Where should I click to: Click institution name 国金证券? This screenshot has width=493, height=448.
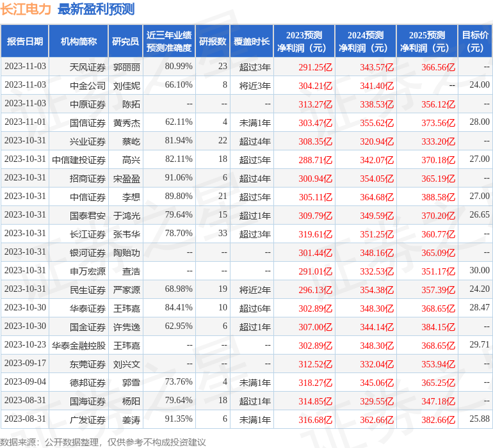[x=88, y=327]
